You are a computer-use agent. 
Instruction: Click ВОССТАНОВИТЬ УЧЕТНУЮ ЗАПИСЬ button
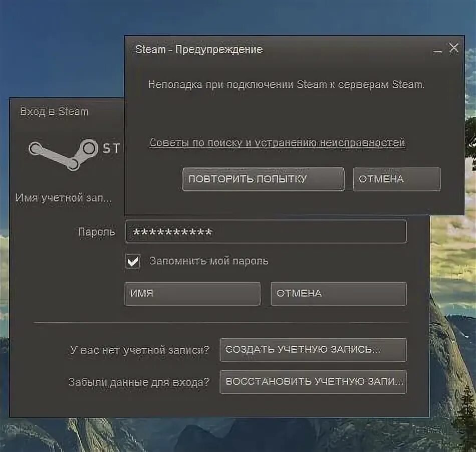[x=313, y=381]
